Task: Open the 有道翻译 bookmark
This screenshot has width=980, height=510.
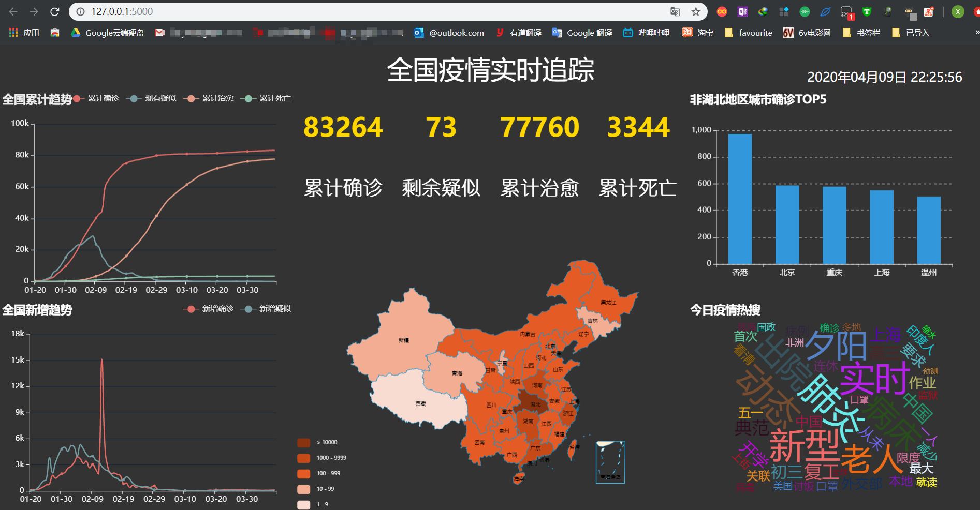Action: pos(519,33)
